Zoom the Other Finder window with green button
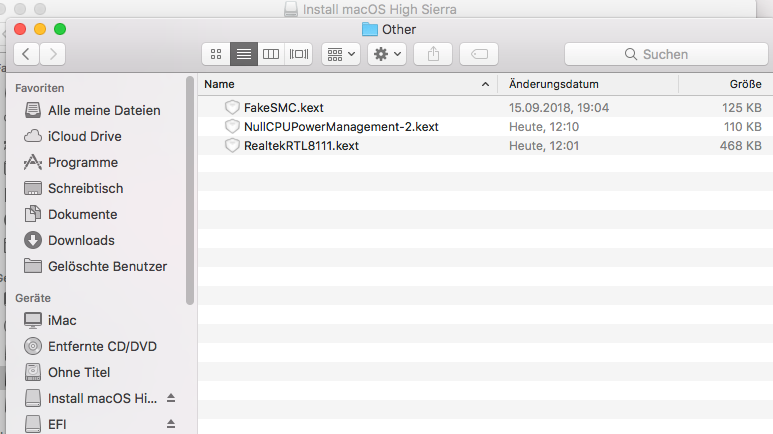The height and width of the screenshot is (434, 773). coord(60,30)
